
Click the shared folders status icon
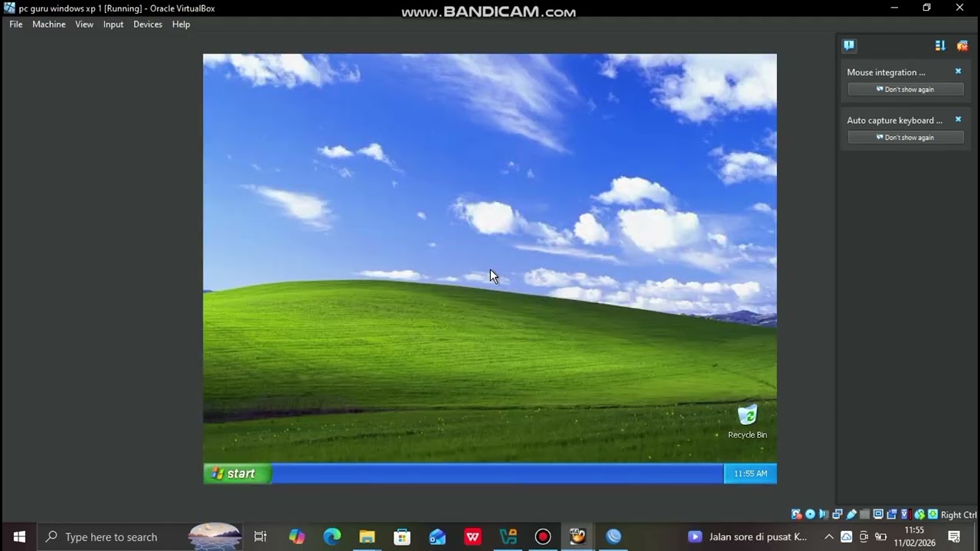(x=865, y=514)
